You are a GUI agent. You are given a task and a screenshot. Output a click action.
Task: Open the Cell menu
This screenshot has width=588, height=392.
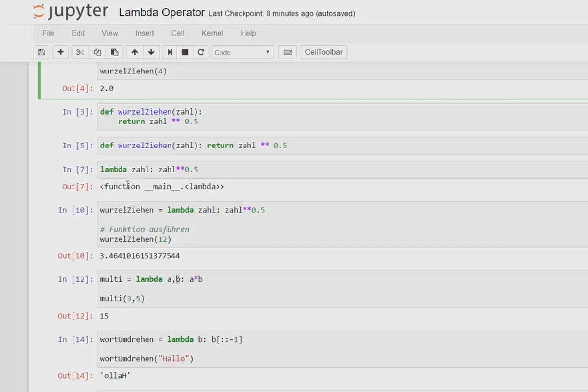(x=178, y=33)
